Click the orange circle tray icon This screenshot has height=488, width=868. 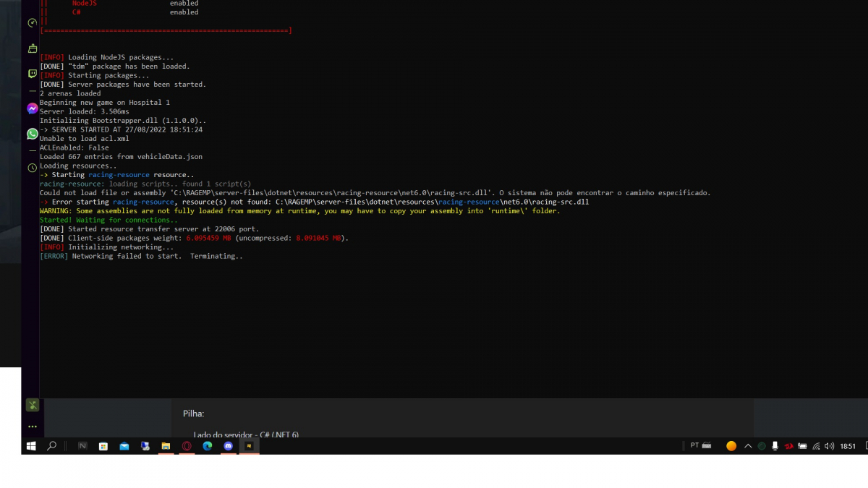731,446
